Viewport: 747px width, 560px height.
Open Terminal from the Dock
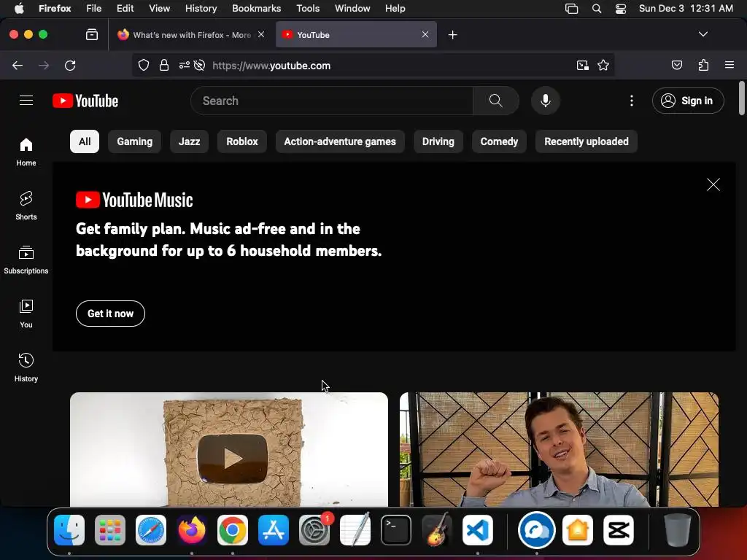[396, 530]
